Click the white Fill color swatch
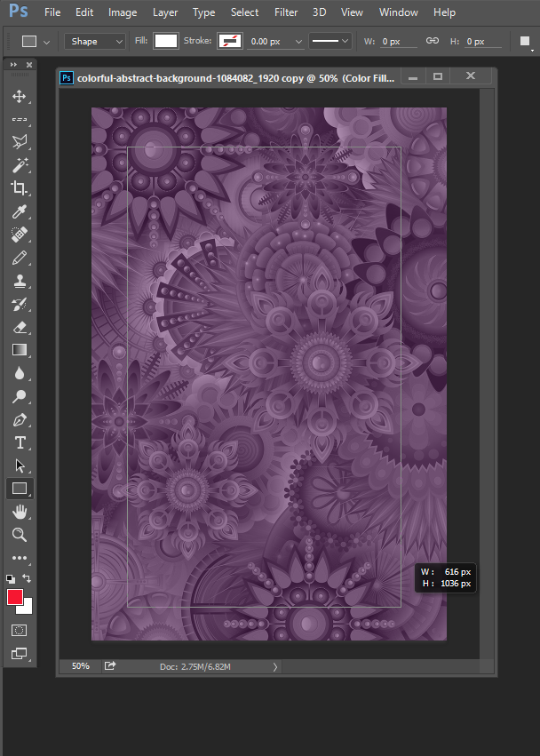Screen dimensions: 540x756 click(166, 41)
